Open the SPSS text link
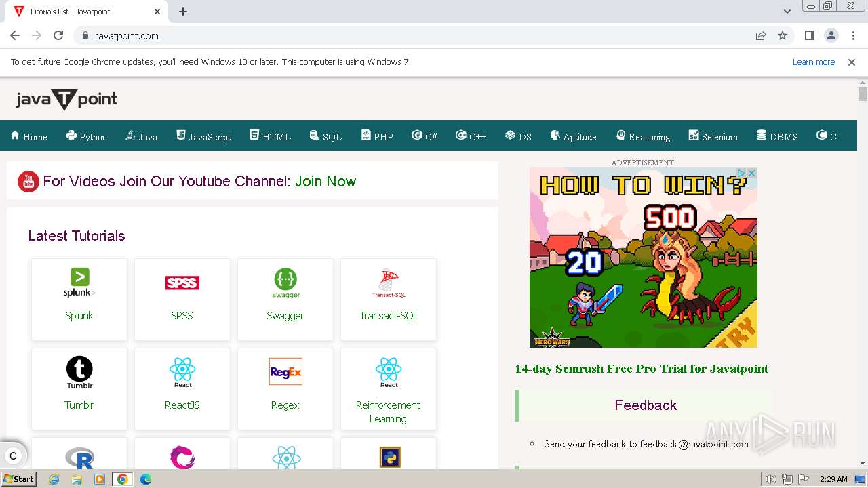Viewport: 868px width, 488px height. (182, 315)
